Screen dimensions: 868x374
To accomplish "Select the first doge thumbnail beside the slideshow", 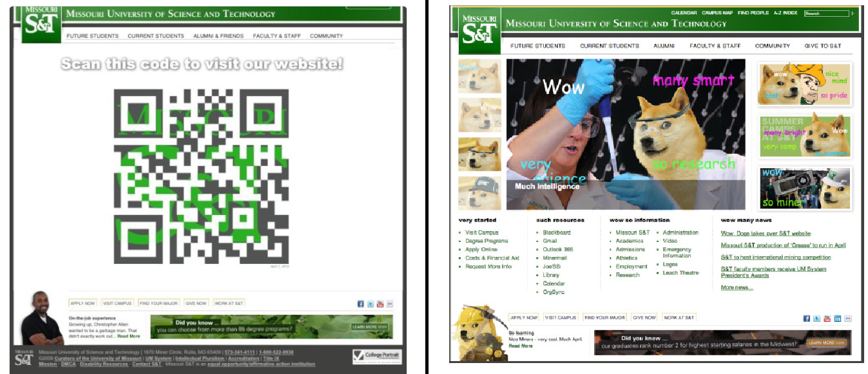I will point(479,77).
